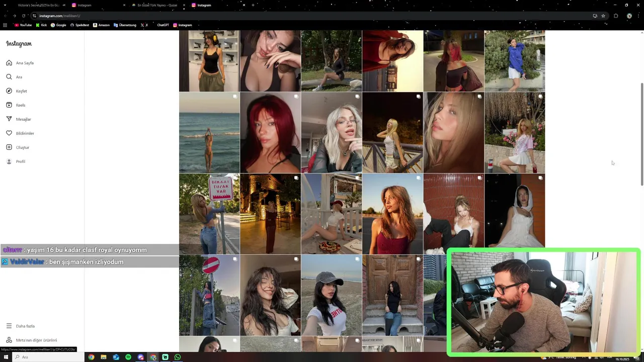The image size is (644, 362).
Task: Click the browser forward arrow
Action: pyautogui.click(x=14, y=16)
